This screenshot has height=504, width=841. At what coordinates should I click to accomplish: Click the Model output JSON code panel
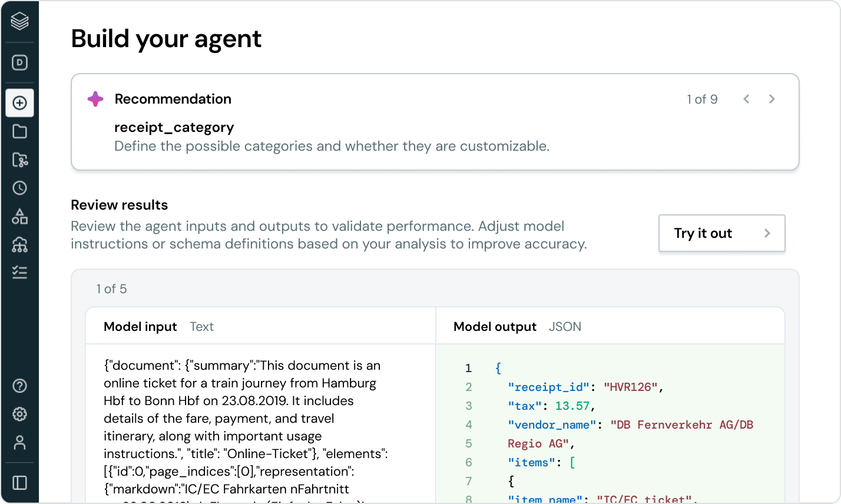tap(610, 424)
